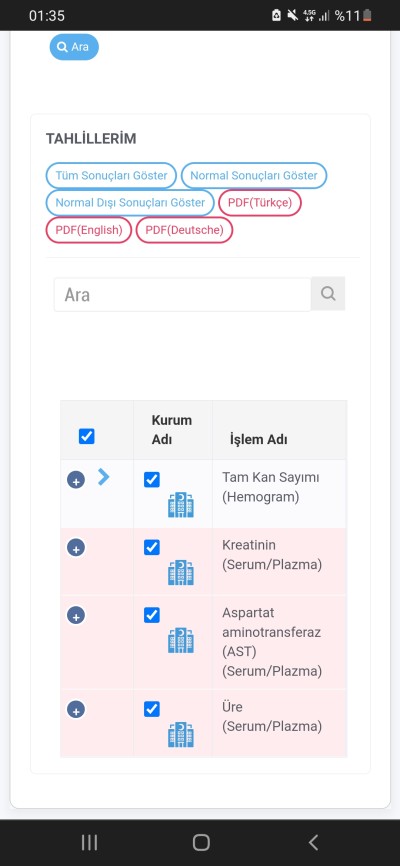
Task: Tap the search magnifier icon beside Ara field
Action: [x=328, y=294]
